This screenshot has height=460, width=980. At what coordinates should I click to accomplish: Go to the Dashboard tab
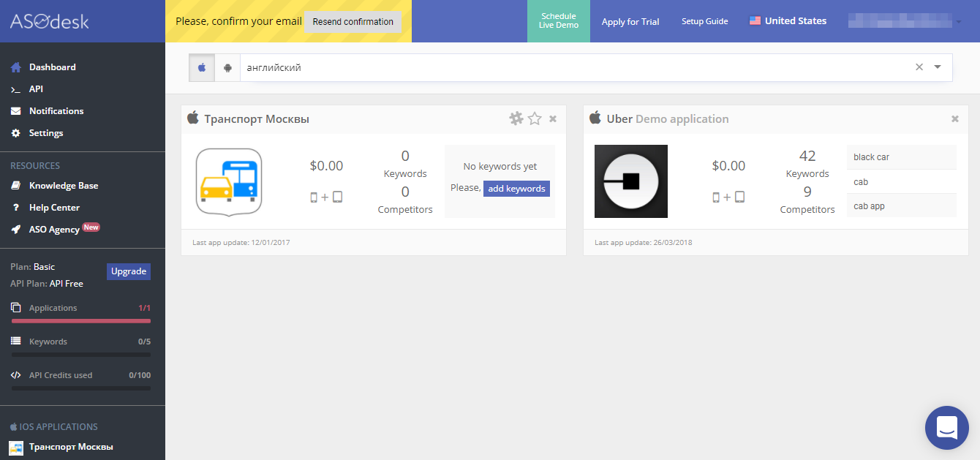coord(52,67)
